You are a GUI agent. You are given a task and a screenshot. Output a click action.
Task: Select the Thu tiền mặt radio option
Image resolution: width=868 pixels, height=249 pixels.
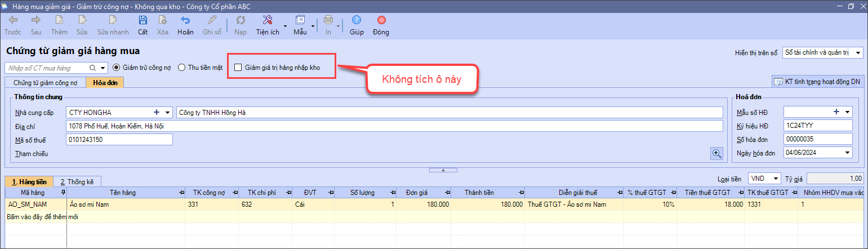[181, 68]
